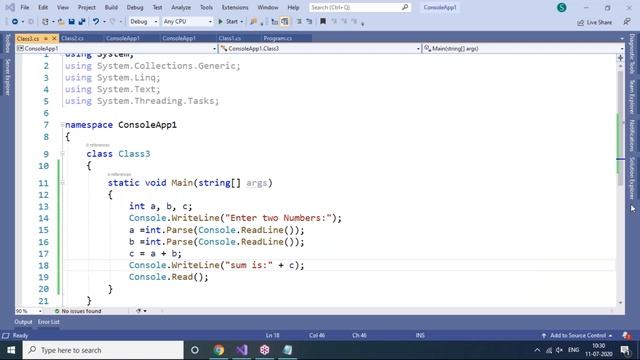Open the Project menu
Viewport: 640px width, 360px height.
(x=87, y=7)
